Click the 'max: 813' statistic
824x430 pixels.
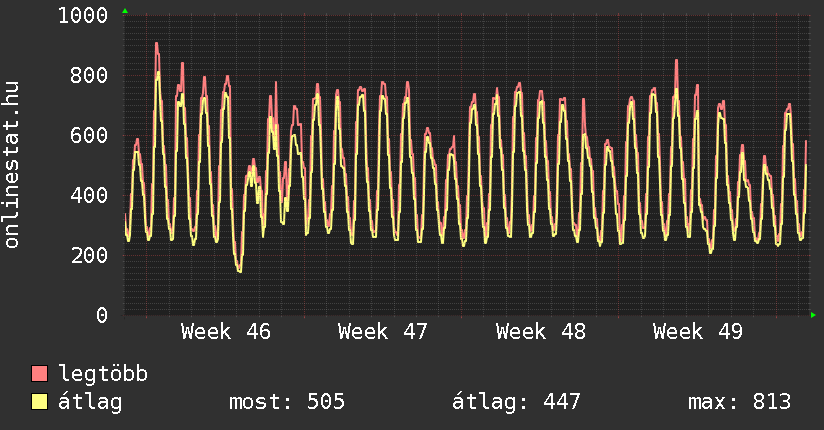(x=739, y=402)
